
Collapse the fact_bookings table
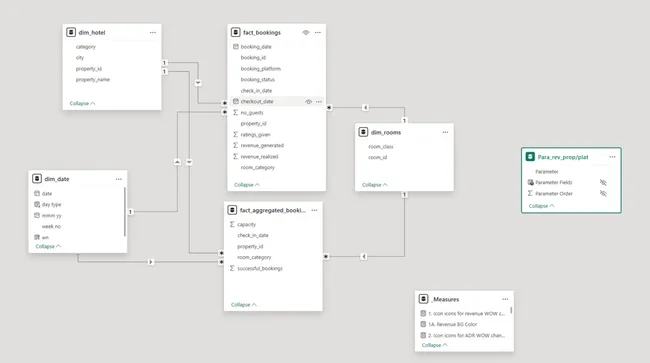point(247,185)
